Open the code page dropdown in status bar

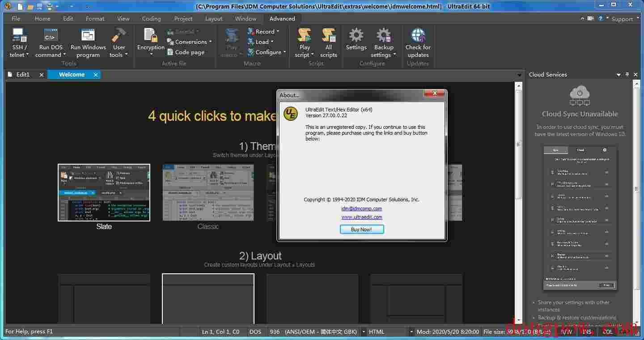[363, 332]
